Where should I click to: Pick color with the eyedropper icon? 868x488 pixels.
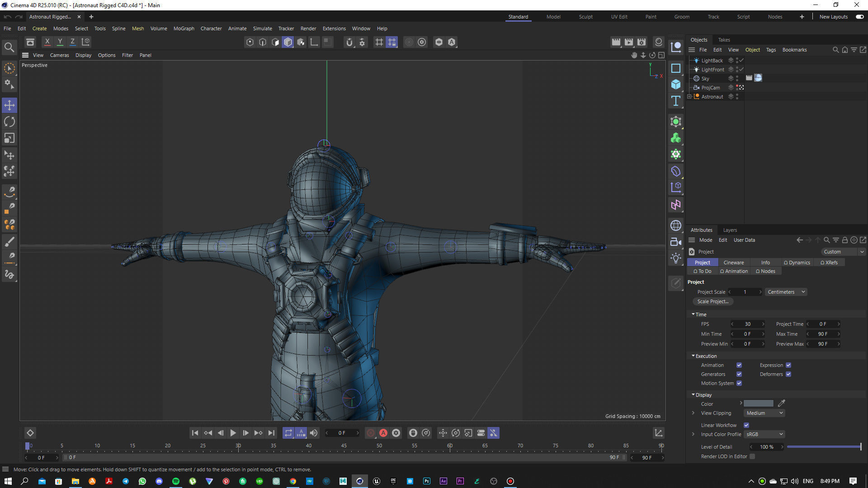click(782, 403)
